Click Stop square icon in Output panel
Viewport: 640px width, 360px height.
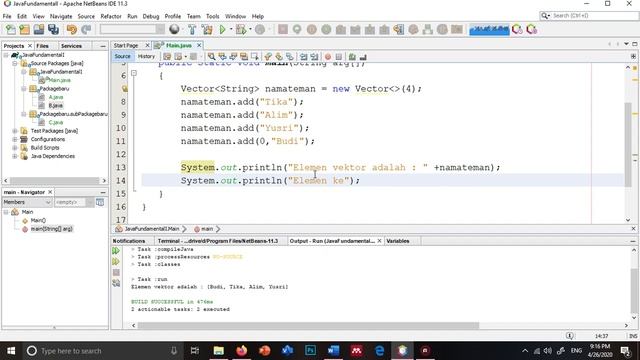[x=116, y=272]
